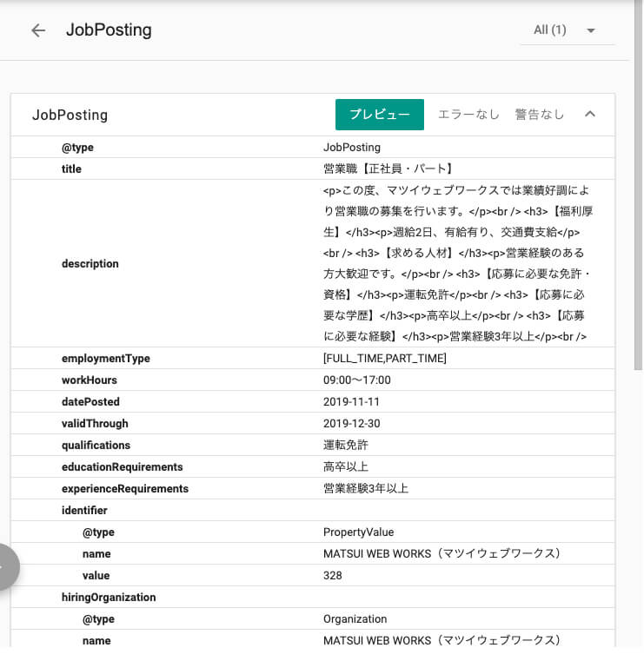Select the 2019-12-30 date value
This screenshot has width=644, height=661.
[352, 423]
